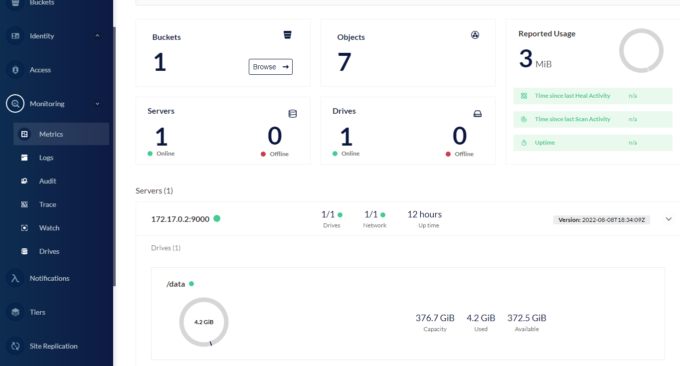Image resolution: width=680 pixels, height=366 pixels.
Task: Click the Uptime clock icon
Action: (524, 143)
